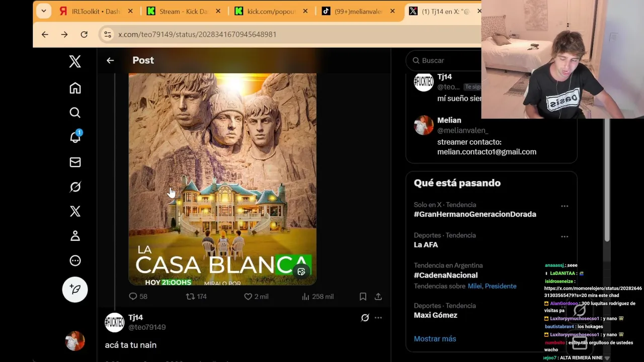Click Grok explain icon on Tj14 reply
This screenshot has height=362, width=644.
point(365,318)
